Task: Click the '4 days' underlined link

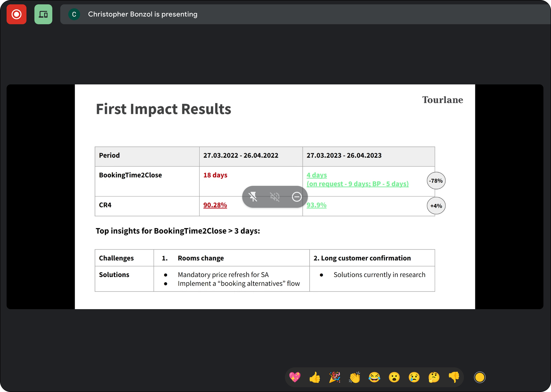Action: point(316,175)
